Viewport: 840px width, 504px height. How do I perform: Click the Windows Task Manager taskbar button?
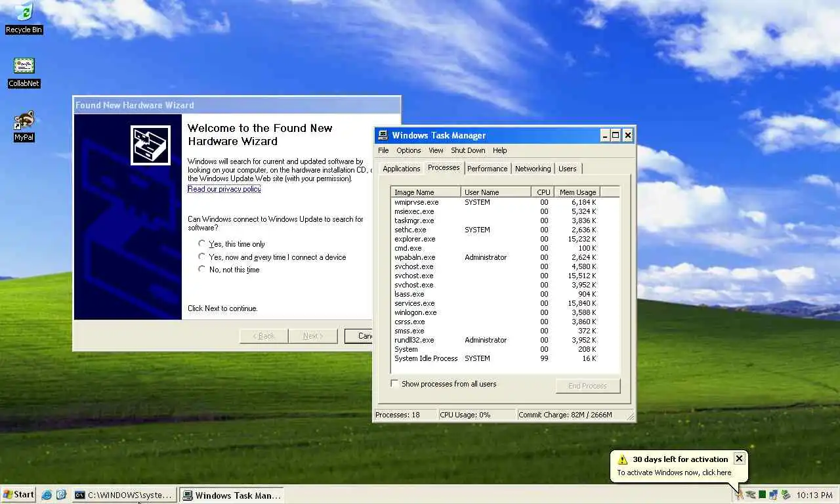pyautogui.click(x=232, y=495)
